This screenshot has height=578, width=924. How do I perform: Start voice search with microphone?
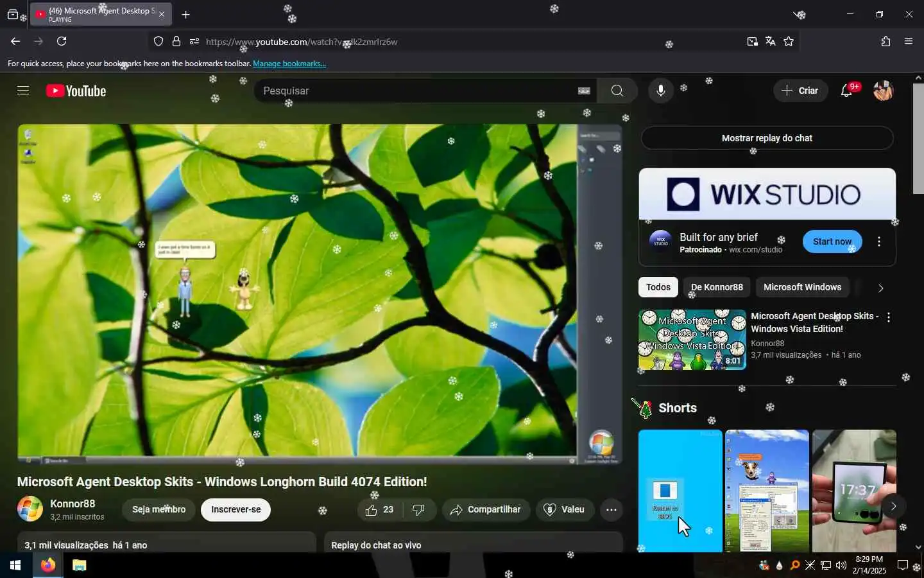pos(661,91)
